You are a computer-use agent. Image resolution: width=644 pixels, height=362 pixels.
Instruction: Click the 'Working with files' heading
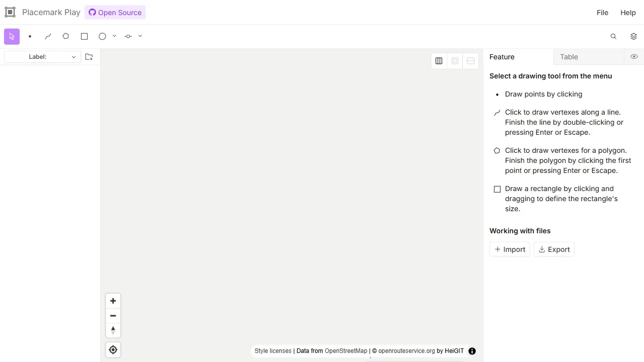point(520,231)
